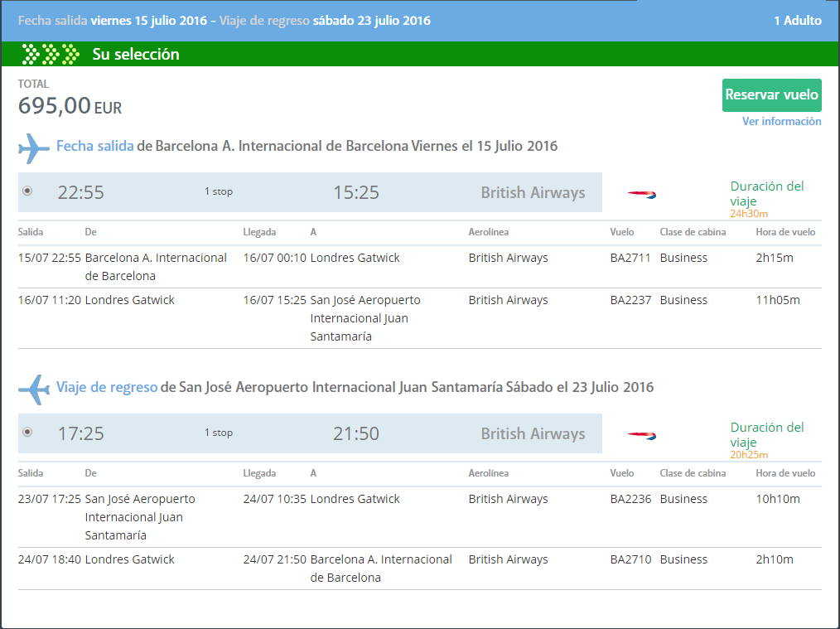The width and height of the screenshot is (840, 629).
Task: Click the viernes 15 julio 2016 date in header
Action: [149, 21]
